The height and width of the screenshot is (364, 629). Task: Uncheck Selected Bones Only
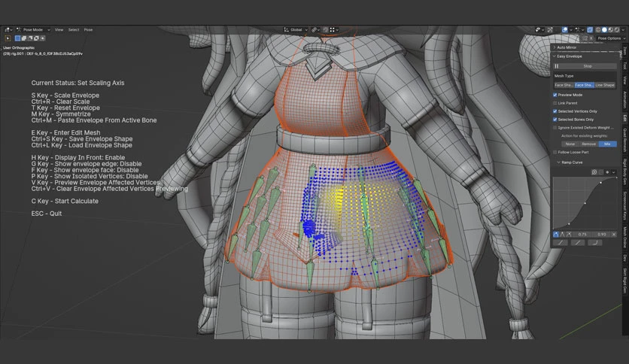click(x=555, y=120)
